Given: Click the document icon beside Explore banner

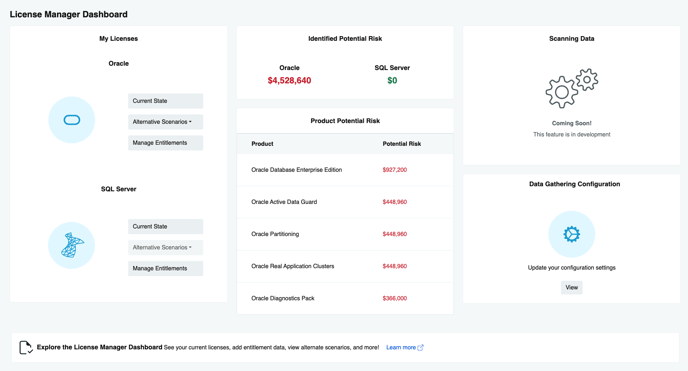Looking at the screenshot, I should pos(25,347).
